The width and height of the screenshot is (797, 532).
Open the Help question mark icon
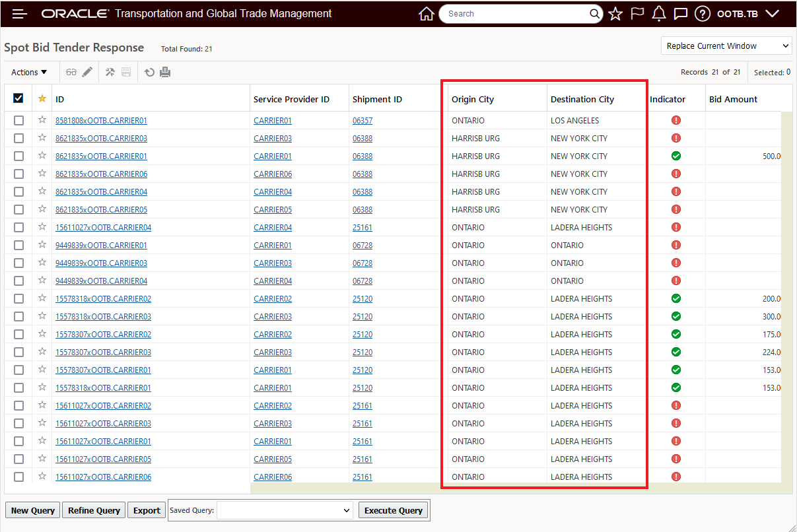pos(703,14)
